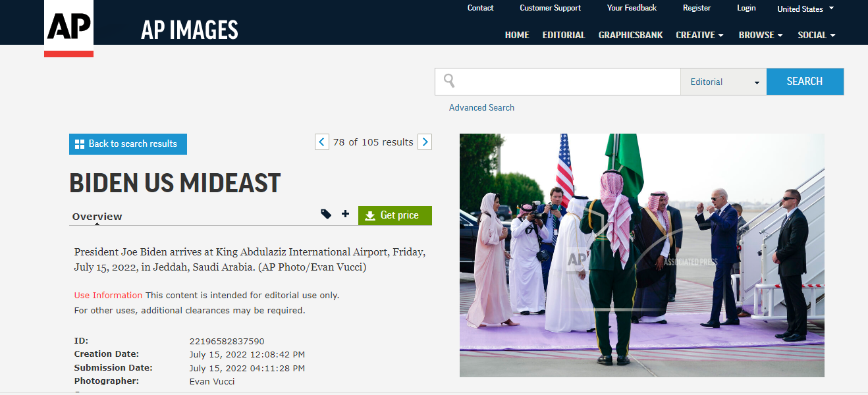This screenshot has width=868, height=395.
Task: Click the AP logo
Action: coord(68,28)
